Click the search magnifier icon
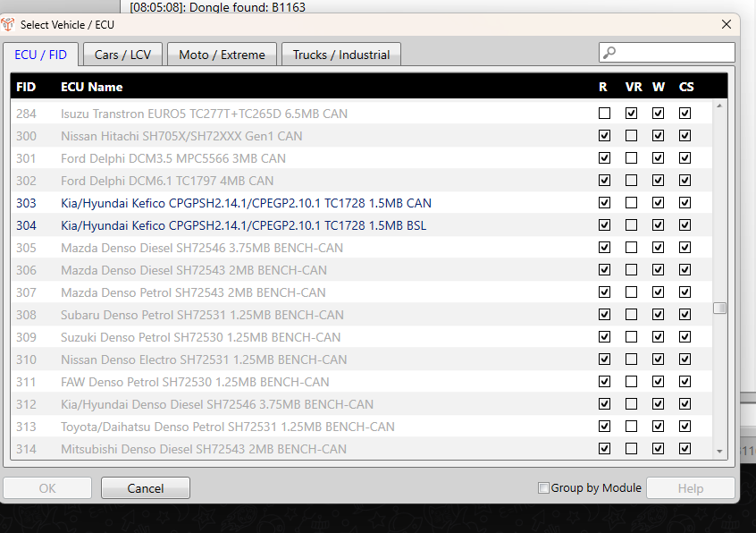The width and height of the screenshot is (756, 533). 609,53
